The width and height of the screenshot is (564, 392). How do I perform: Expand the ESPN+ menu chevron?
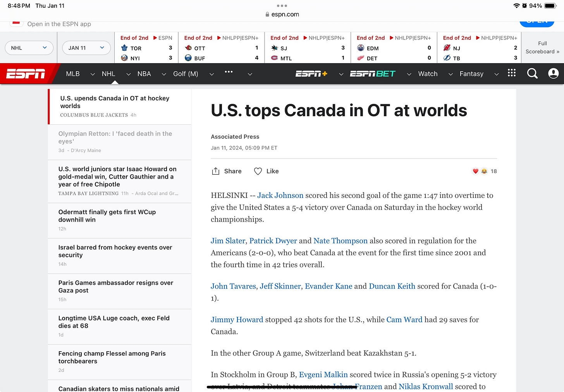click(x=341, y=74)
